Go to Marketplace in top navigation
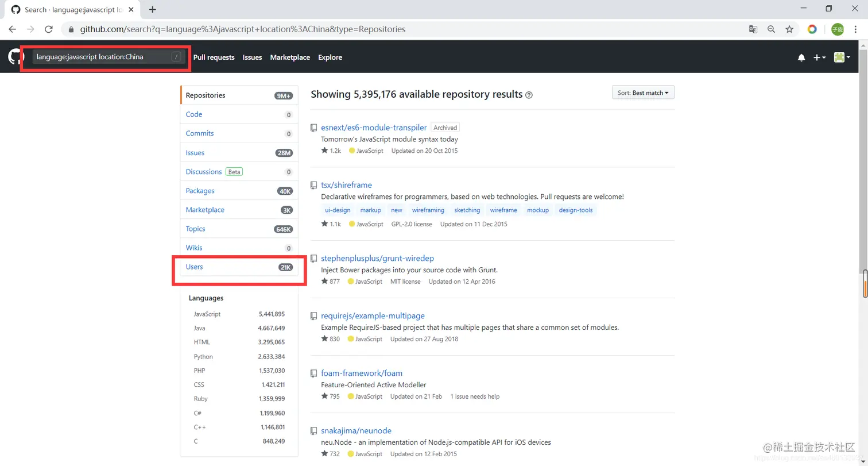Screen dimensions: 868x466 point(290,57)
